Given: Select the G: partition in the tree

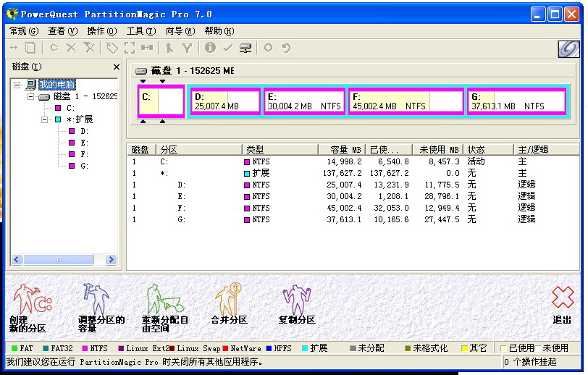Looking at the screenshot, I should point(85,166).
